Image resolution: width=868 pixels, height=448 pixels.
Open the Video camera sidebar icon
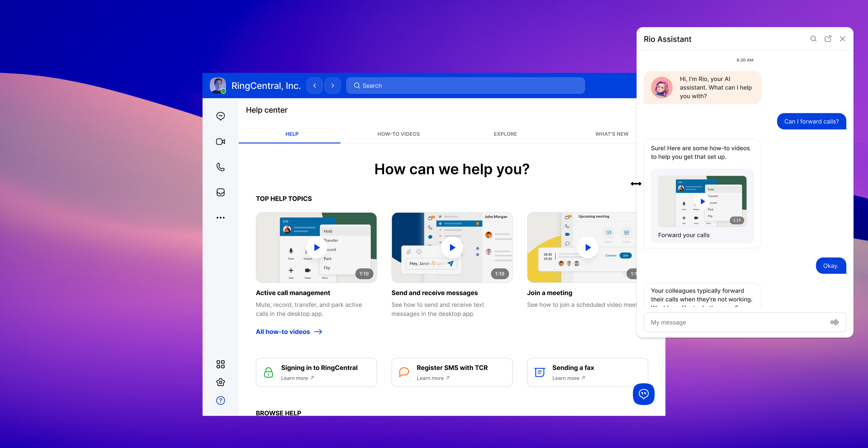coord(220,141)
